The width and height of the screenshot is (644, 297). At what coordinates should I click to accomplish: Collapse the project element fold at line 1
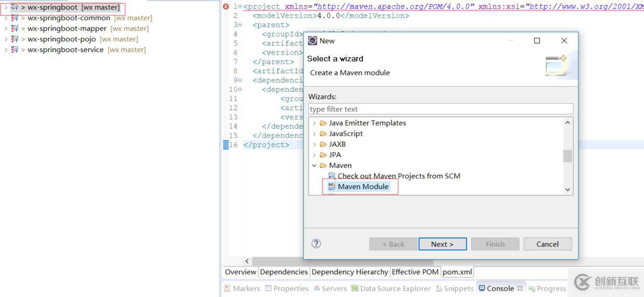click(240, 6)
